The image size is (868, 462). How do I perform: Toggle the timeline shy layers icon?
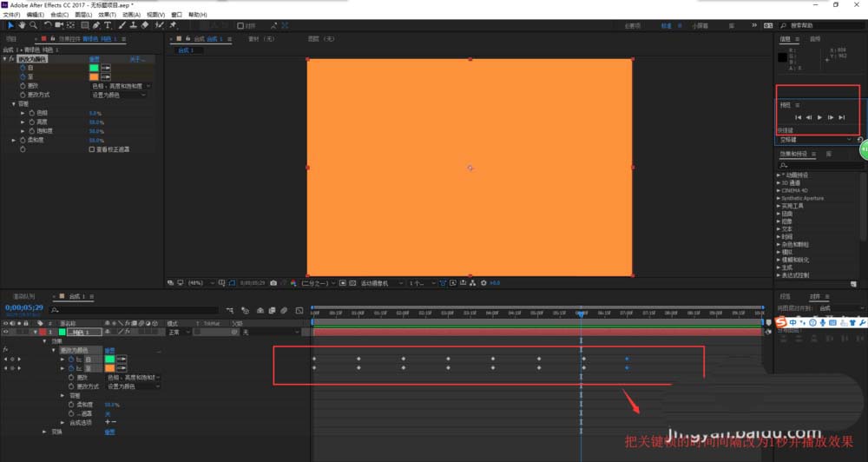(260, 311)
